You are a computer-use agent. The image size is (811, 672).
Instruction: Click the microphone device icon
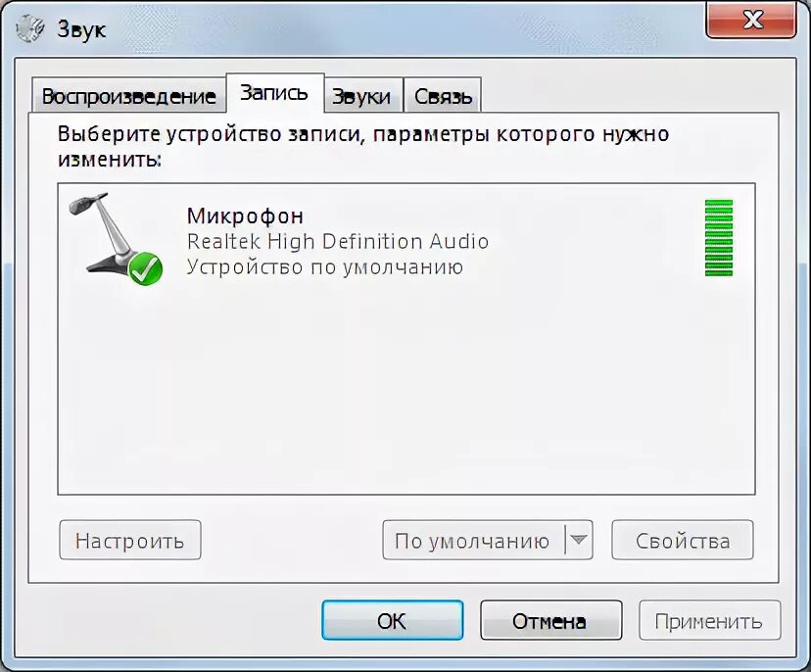[x=116, y=238]
